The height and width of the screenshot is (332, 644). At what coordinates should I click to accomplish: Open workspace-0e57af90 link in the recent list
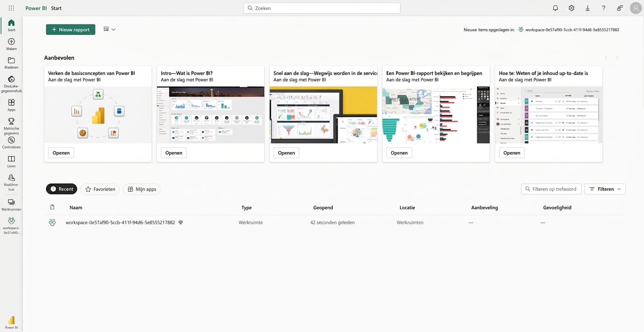(120, 222)
